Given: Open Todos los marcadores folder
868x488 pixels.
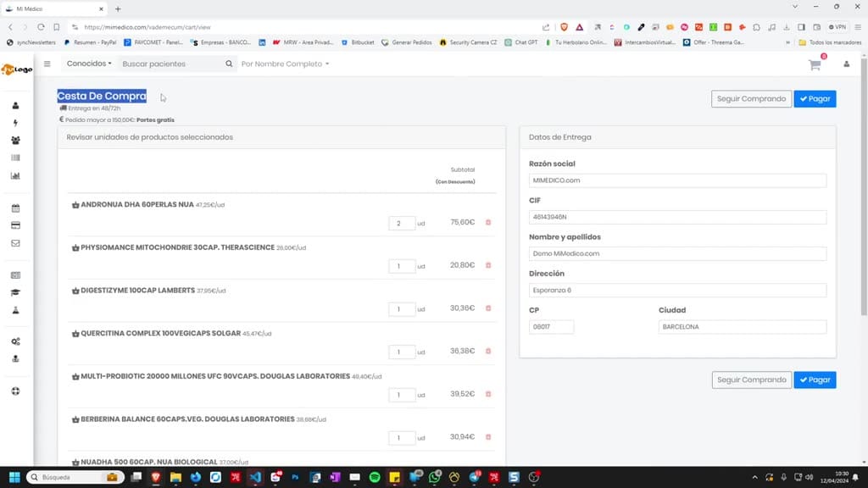Looking at the screenshot, I should 830,42.
